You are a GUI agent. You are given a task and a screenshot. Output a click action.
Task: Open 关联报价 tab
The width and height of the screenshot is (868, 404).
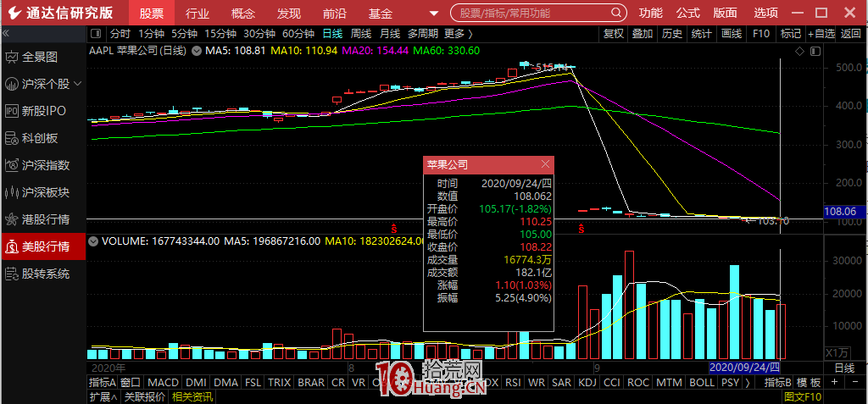coord(145,397)
